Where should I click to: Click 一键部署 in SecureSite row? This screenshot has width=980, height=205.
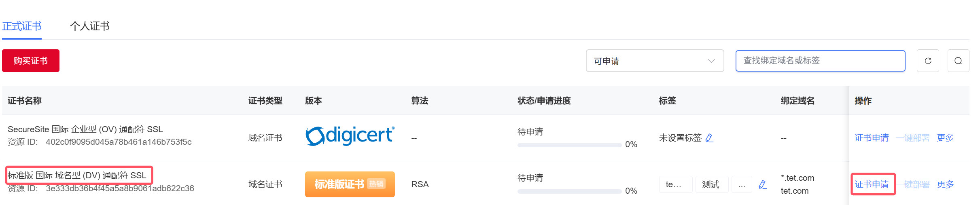[x=913, y=138]
